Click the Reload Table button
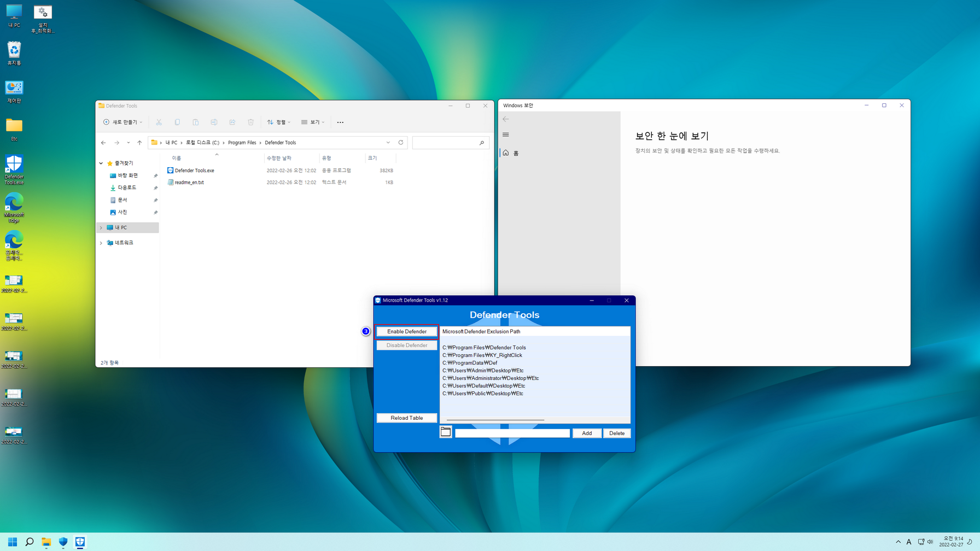This screenshot has width=980, height=551. pyautogui.click(x=406, y=418)
